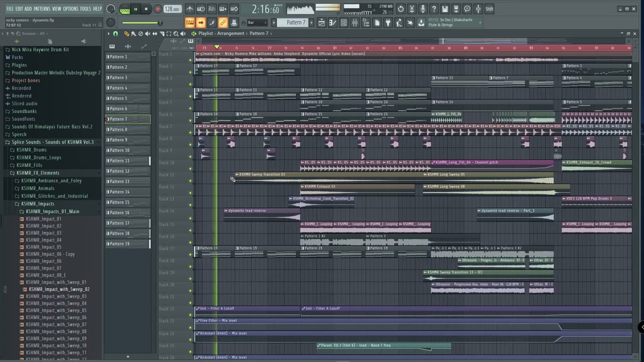Toggle SONG/PAT playback mode

(125, 9)
